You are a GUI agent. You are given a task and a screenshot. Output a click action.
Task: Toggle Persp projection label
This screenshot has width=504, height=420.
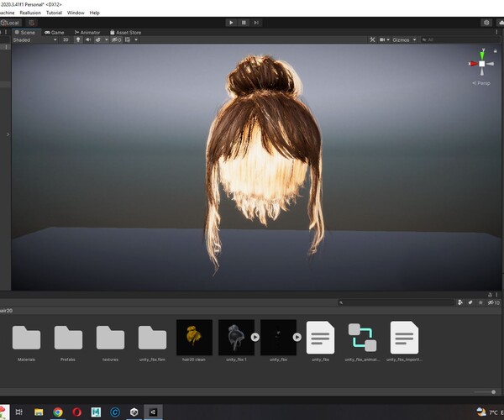pos(481,83)
